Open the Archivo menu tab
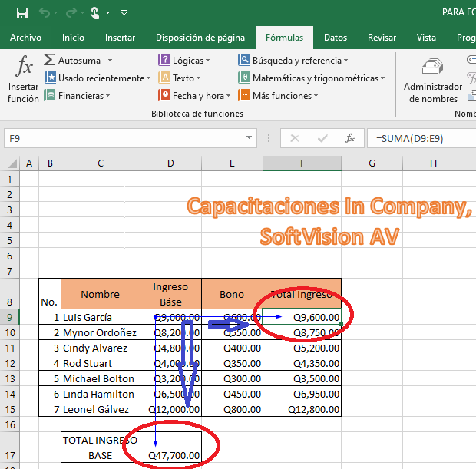Viewport: 476px width, 469px height. tap(25, 38)
